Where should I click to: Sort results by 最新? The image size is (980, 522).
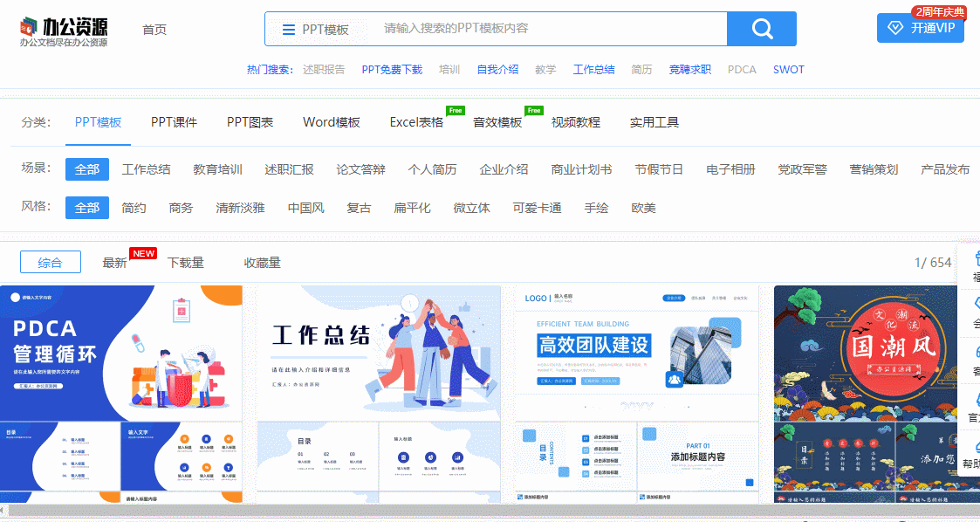[115, 263]
